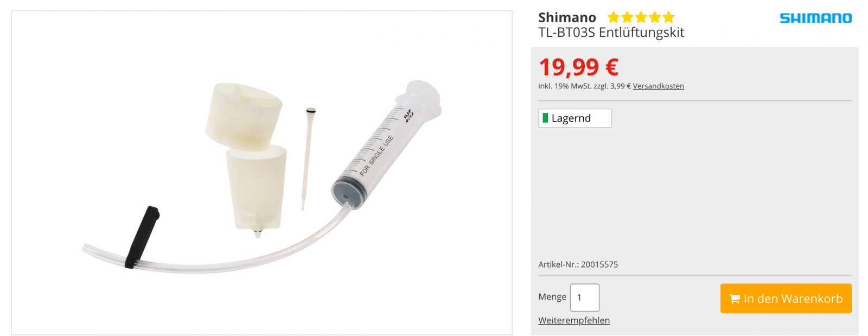Click the third (middle) rating star

click(641, 17)
